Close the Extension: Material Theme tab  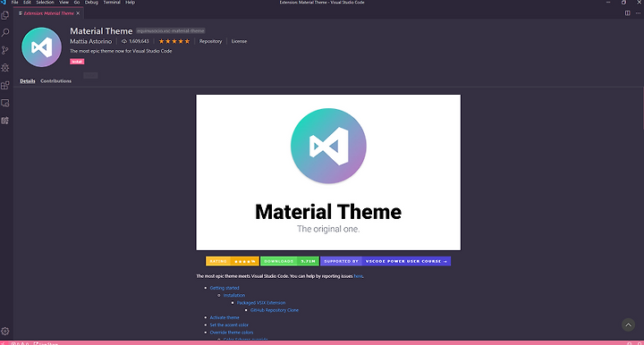click(x=78, y=13)
